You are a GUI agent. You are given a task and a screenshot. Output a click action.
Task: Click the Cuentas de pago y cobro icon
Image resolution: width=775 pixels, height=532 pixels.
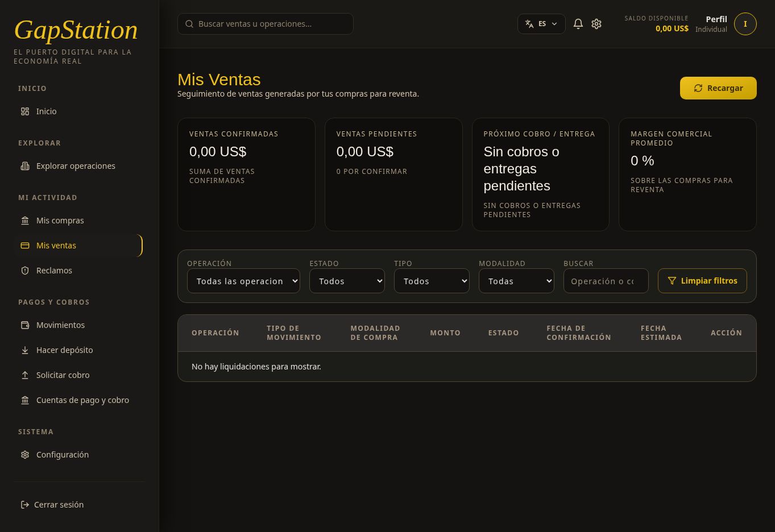pos(25,400)
